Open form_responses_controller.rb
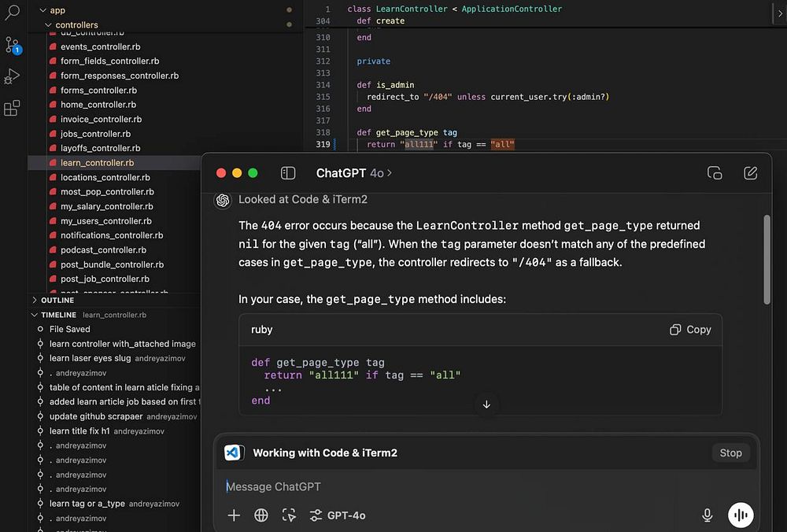Screen dimensions: 787x532 pyautogui.click(x=120, y=76)
